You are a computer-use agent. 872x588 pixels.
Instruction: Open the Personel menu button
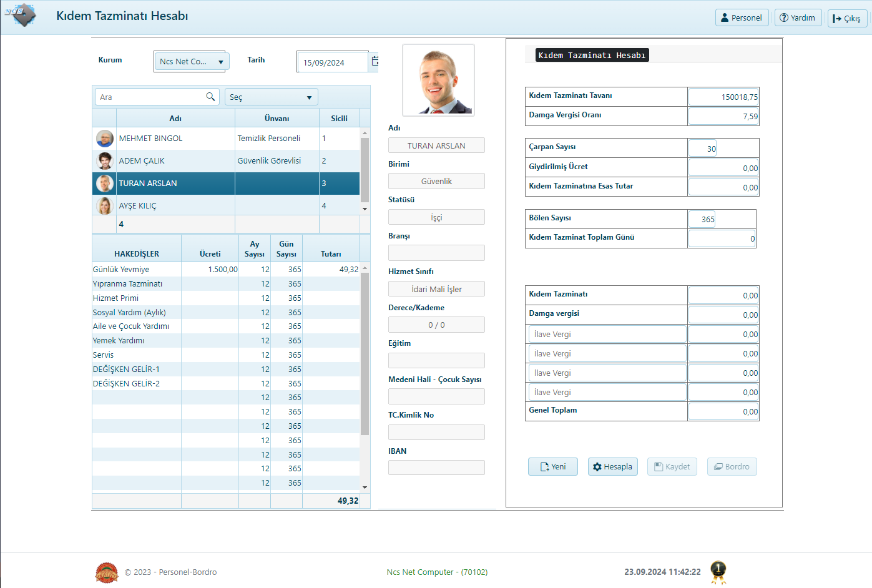[742, 17]
